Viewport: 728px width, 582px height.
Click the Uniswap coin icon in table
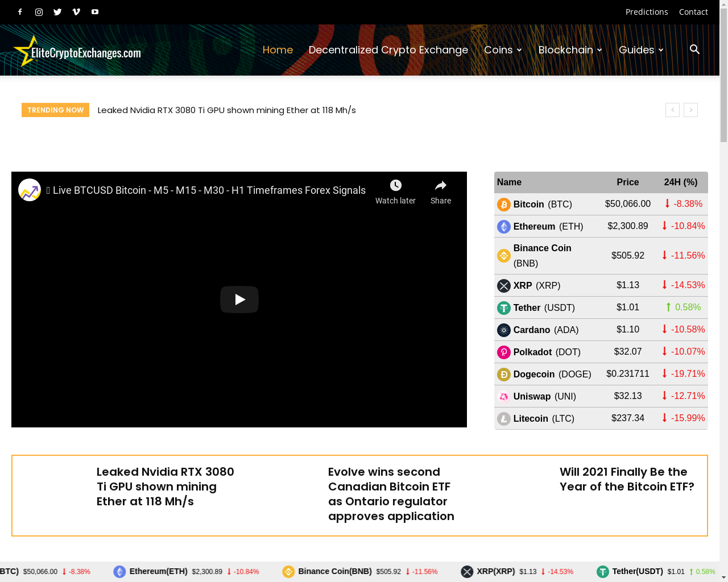pos(504,397)
